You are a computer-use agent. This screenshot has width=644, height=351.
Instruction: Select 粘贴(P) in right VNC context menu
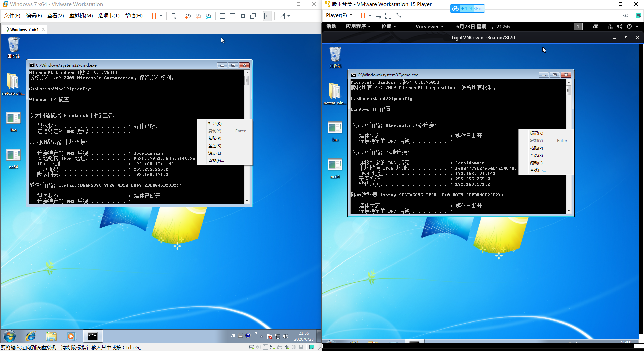tap(546, 148)
